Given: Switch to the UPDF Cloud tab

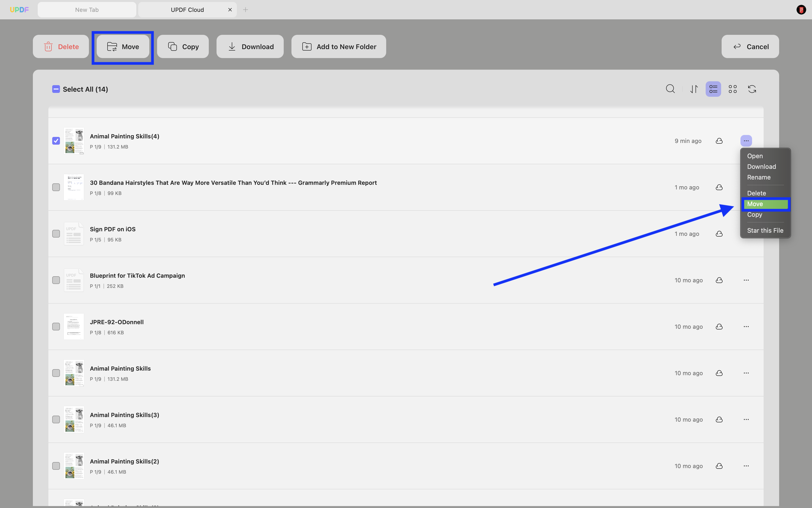Looking at the screenshot, I should click(187, 10).
